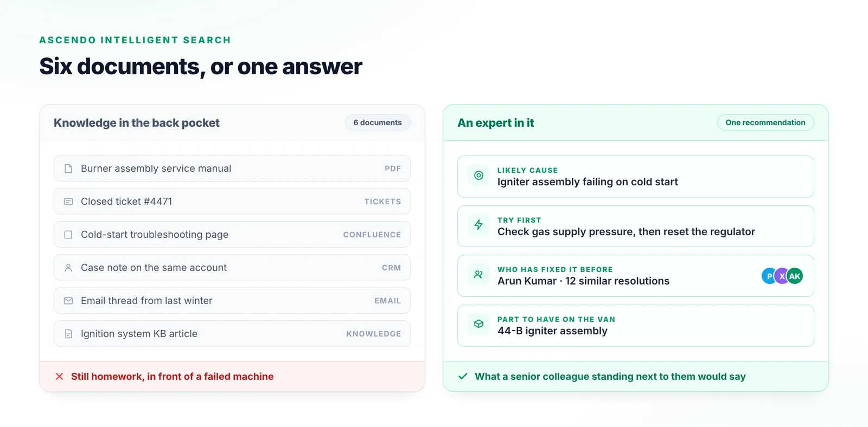The height and width of the screenshot is (427, 868).
Task: Open the 44-B igniter assembly card
Action: [x=636, y=326]
